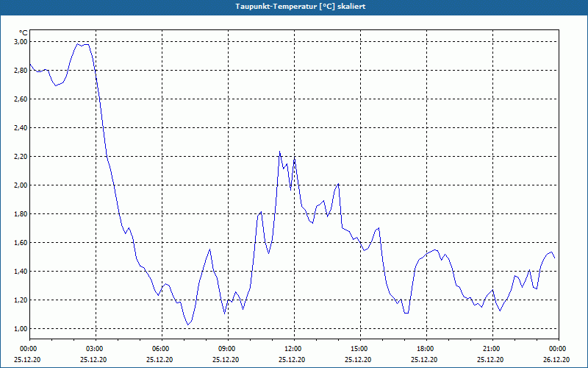Click the '1,20' y-axis label
Viewport: 588px width, 368px height.
pos(21,300)
